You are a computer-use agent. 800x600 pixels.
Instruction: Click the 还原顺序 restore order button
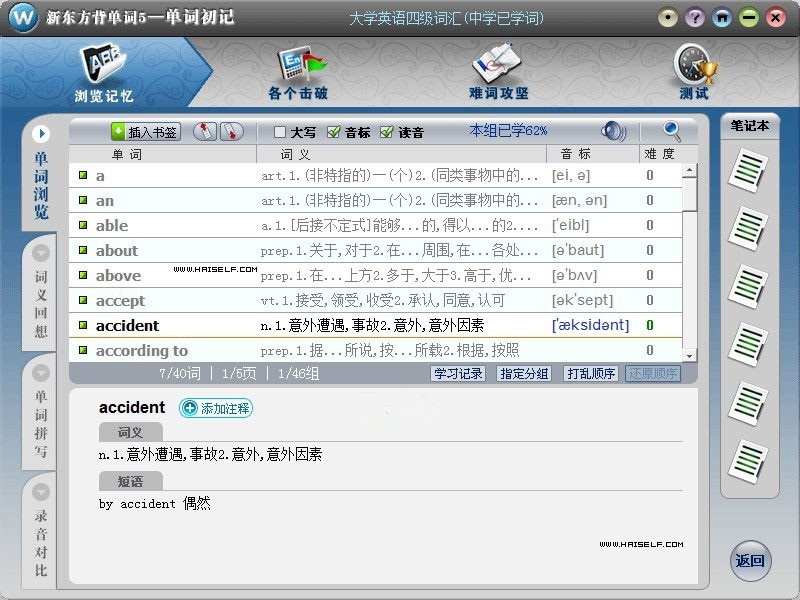pos(653,373)
